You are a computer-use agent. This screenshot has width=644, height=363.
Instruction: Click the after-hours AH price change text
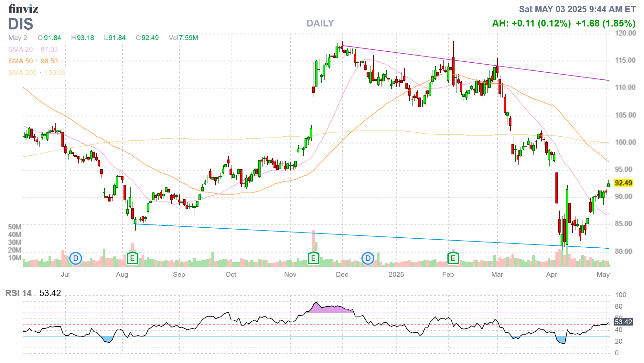tap(531, 24)
